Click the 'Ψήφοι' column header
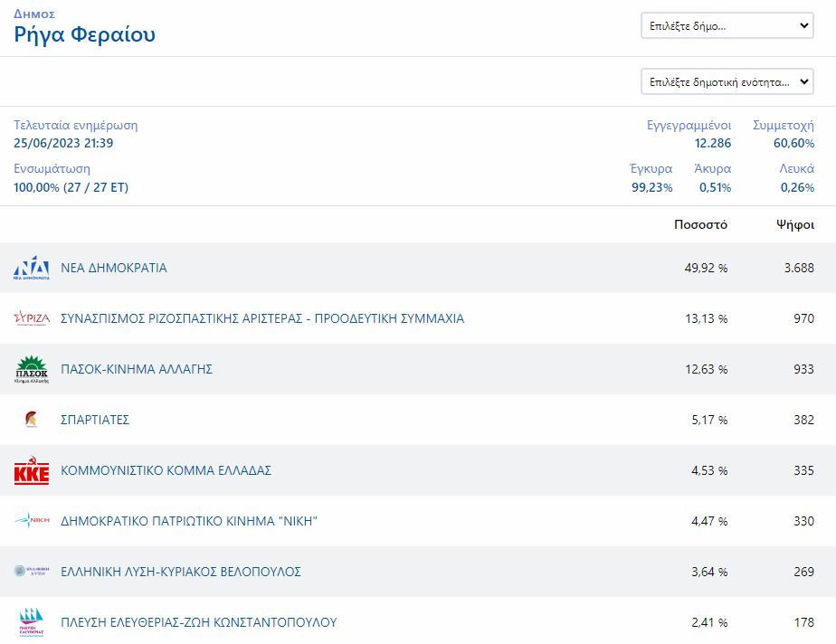This screenshot has width=836, height=644. coord(795,225)
